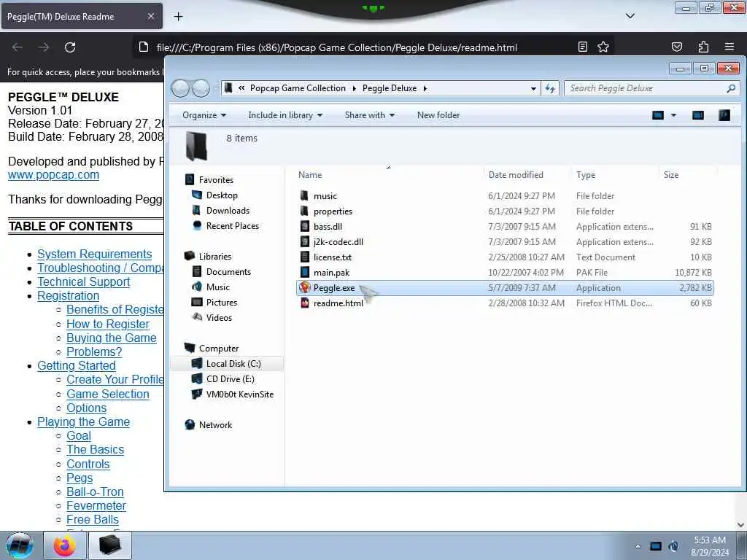Click the Explorer back arrow button
747x560 pixels.
[x=181, y=88]
